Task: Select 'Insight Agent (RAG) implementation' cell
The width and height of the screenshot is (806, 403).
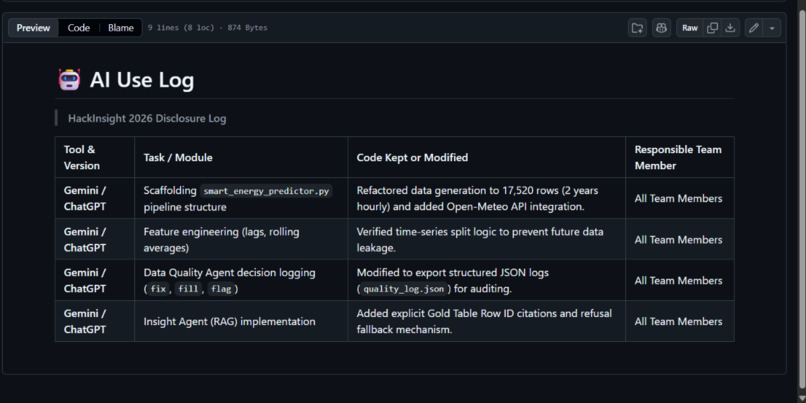Action: [241, 321]
